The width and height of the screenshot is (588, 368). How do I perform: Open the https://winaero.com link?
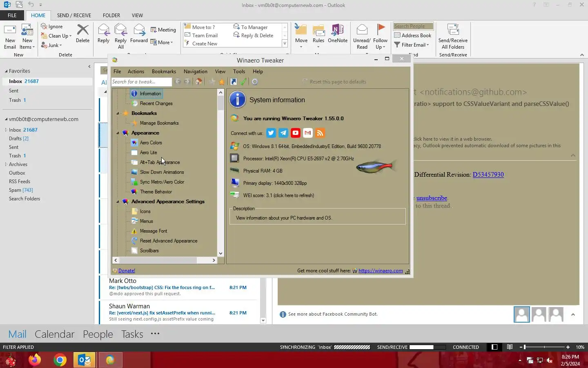coord(381,271)
